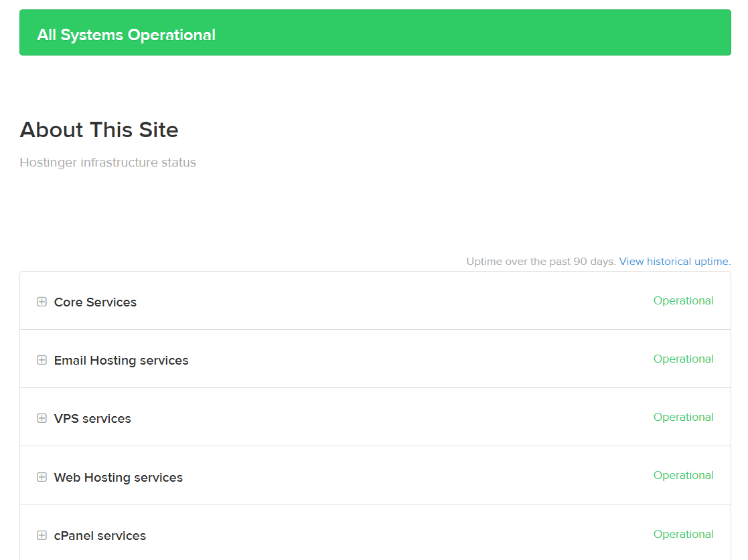Click the VPS services group name
The image size is (748, 560).
[x=92, y=419]
